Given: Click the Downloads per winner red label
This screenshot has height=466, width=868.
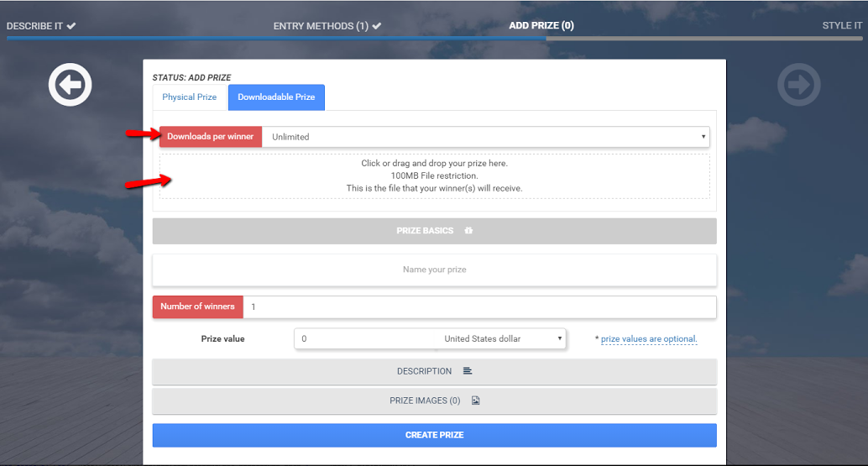Looking at the screenshot, I should click(211, 137).
